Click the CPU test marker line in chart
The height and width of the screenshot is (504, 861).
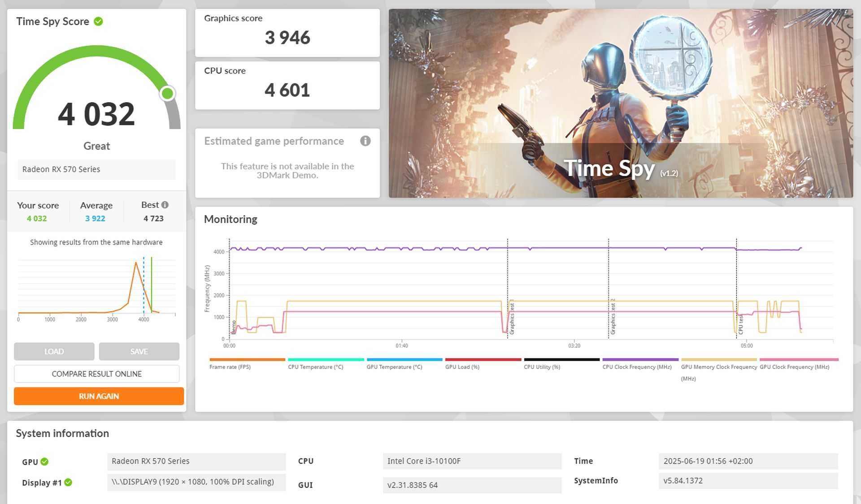tap(736, 289)
